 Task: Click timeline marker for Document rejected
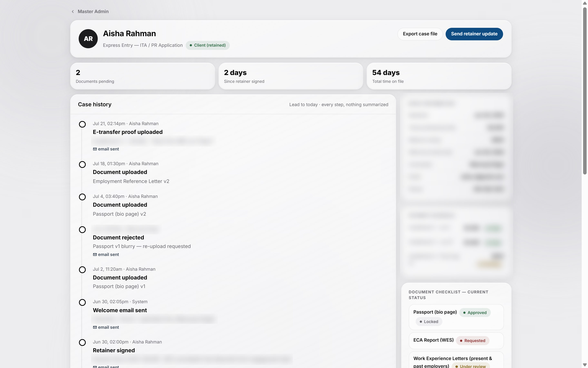82,230
